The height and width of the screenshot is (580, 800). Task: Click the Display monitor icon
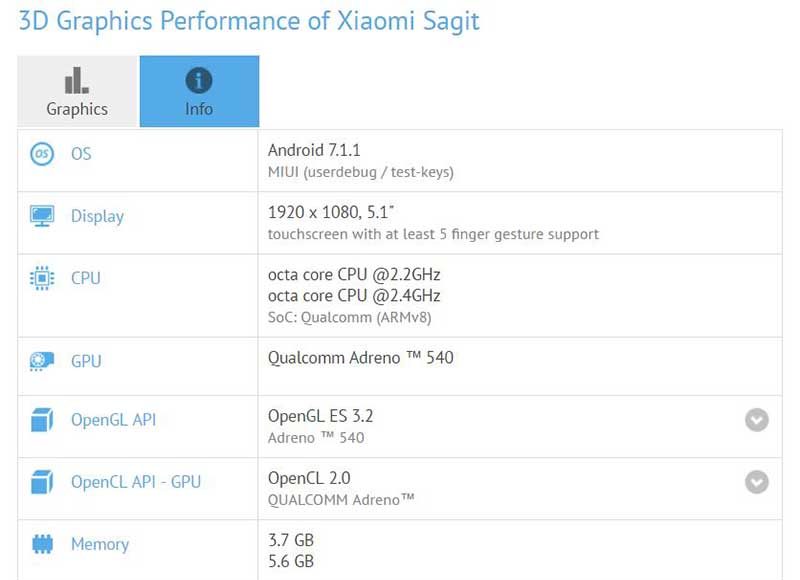click(42, 216)
